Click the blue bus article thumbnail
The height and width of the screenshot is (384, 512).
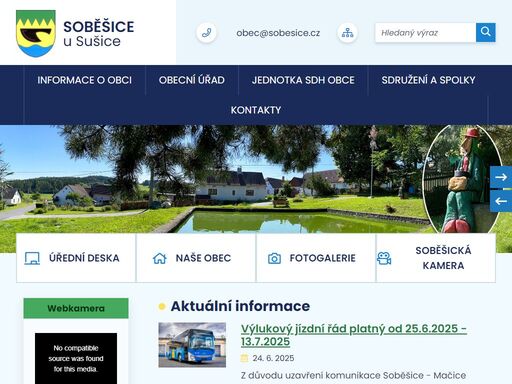(x=192, y=345)
